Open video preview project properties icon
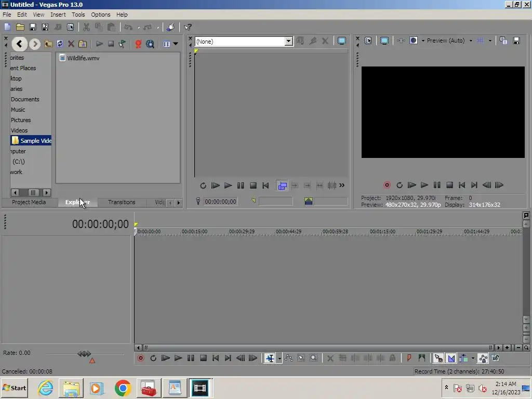Viewport: 532px width, 399px height. coord(368,41)
